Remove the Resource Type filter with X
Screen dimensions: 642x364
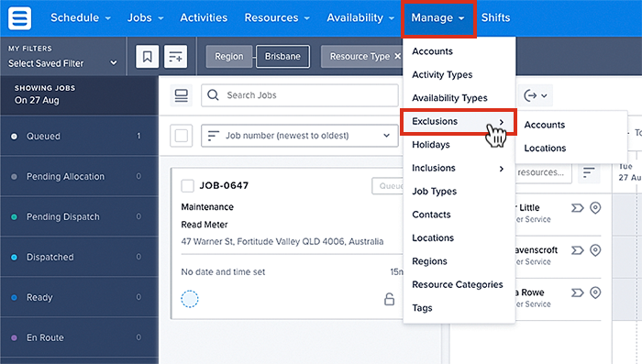click(x=397, y=56)
